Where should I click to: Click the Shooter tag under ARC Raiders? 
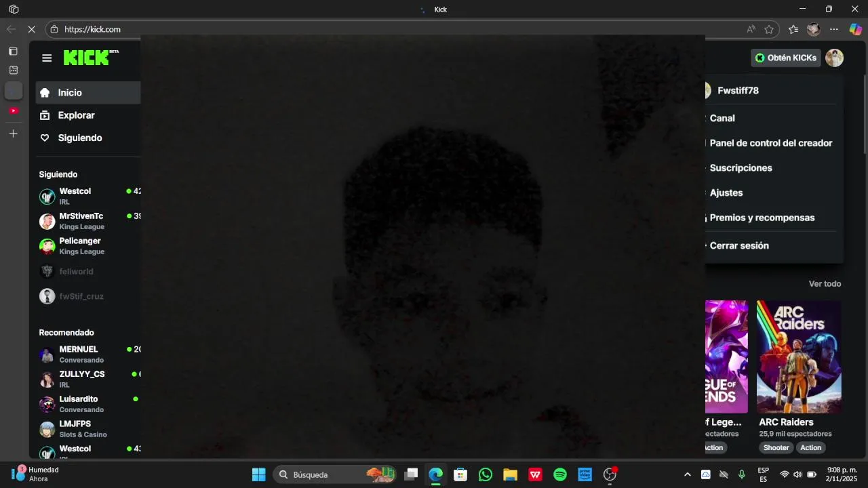(776, 447)
